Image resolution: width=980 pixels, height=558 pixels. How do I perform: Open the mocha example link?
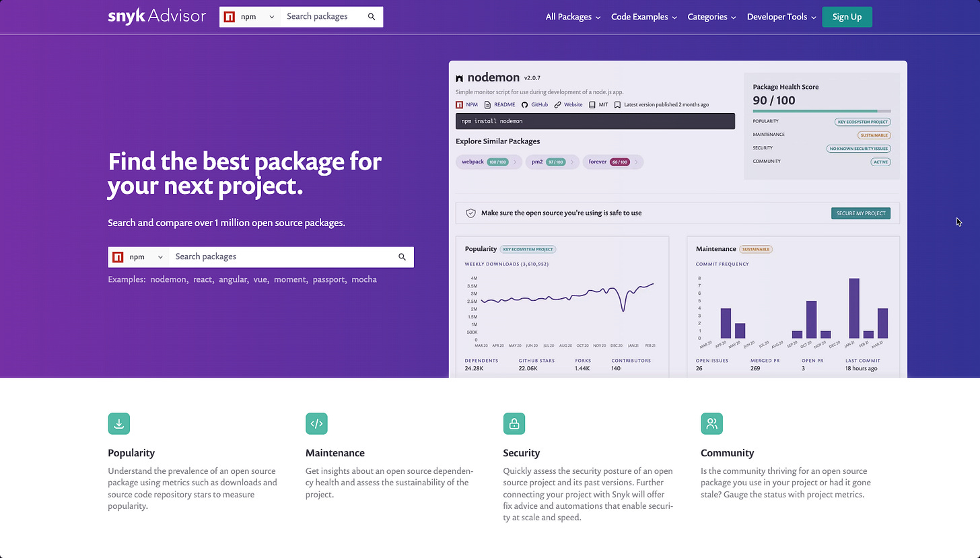[364, 279]
